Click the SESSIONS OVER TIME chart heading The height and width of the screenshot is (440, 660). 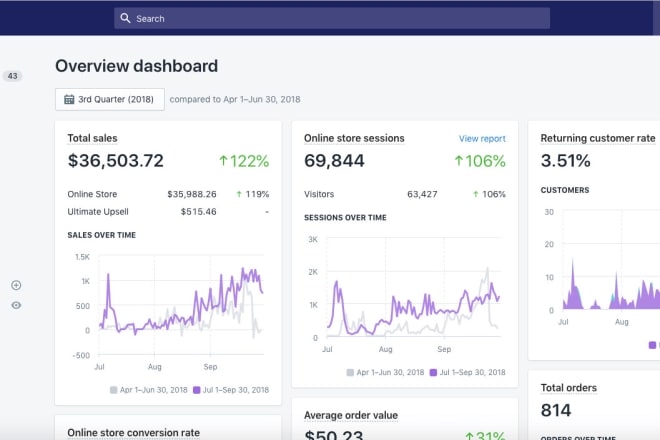click(x=345, y=218)
